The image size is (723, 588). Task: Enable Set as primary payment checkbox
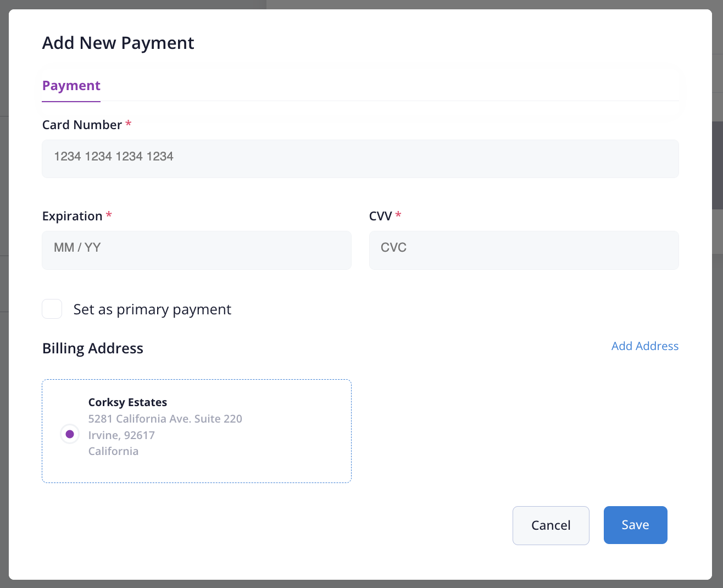tap(52, 309)
